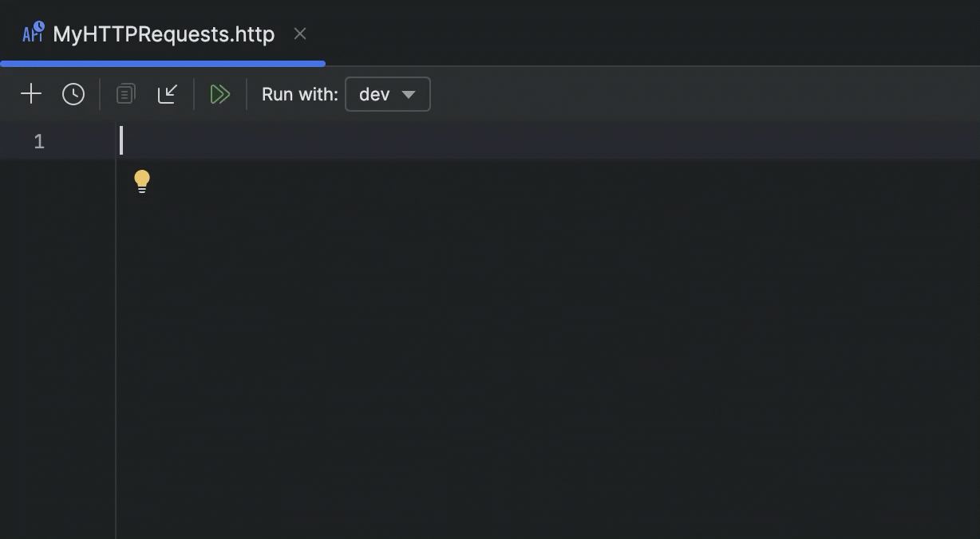The height and width of the screenshot is (539, 980).
Task: Click the history icon beside the plus button
Action: click(x=73, y=93)
